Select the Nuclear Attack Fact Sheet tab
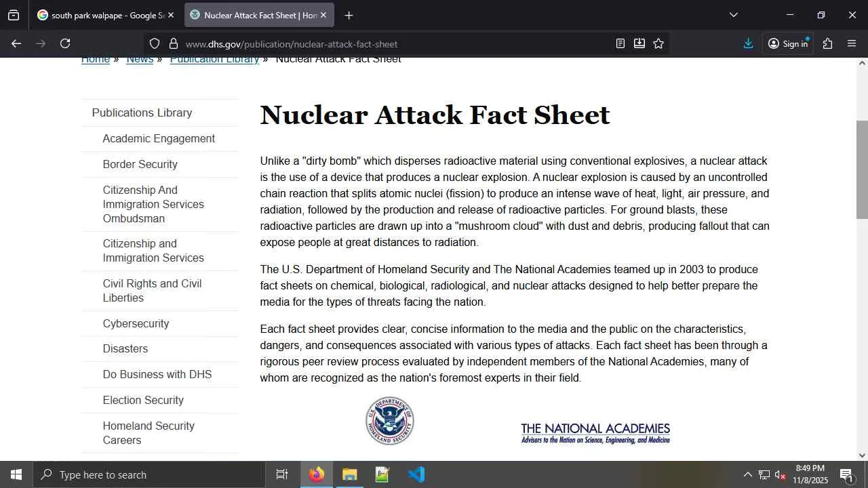 (x=259, y=15)
